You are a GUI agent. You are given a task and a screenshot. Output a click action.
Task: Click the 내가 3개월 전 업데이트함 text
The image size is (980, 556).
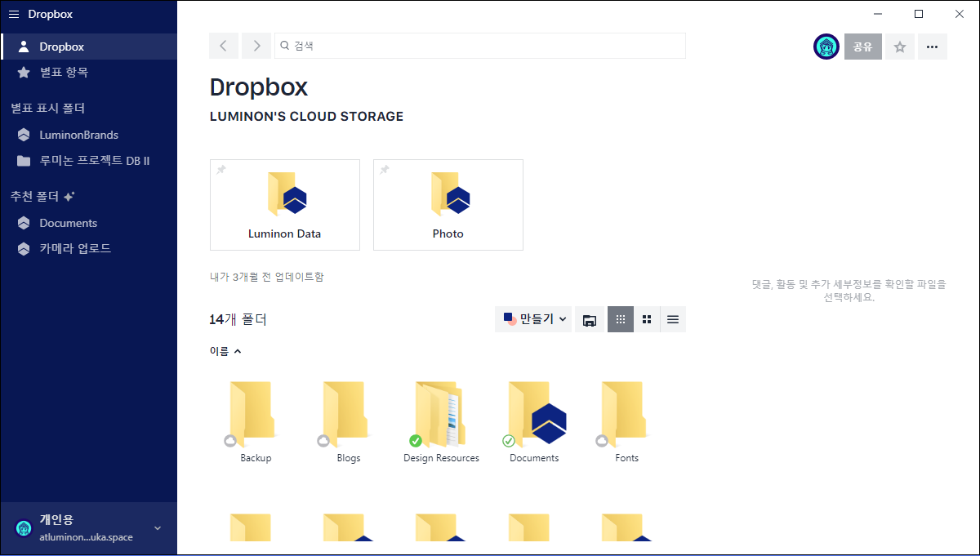click(x=267, y=277)
